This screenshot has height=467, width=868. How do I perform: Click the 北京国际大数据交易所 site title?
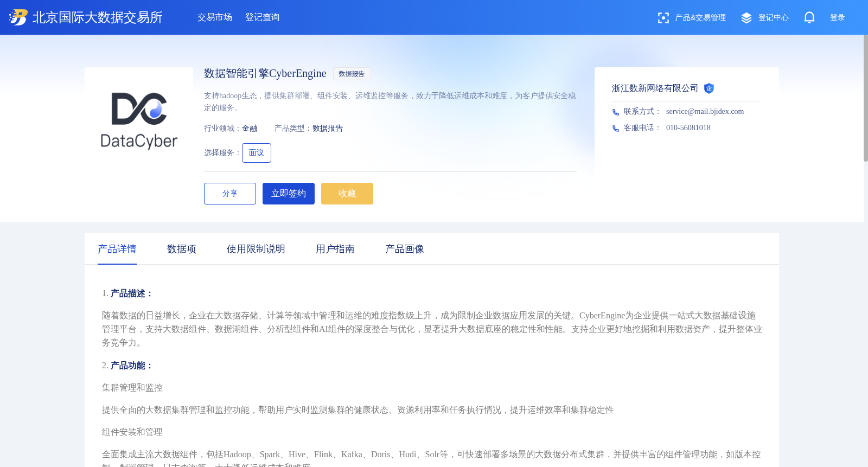click(98, 17)
